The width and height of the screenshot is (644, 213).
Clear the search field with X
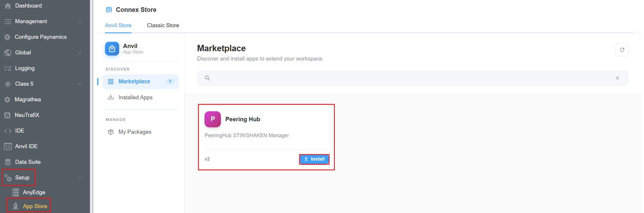(x=617, y=78)
